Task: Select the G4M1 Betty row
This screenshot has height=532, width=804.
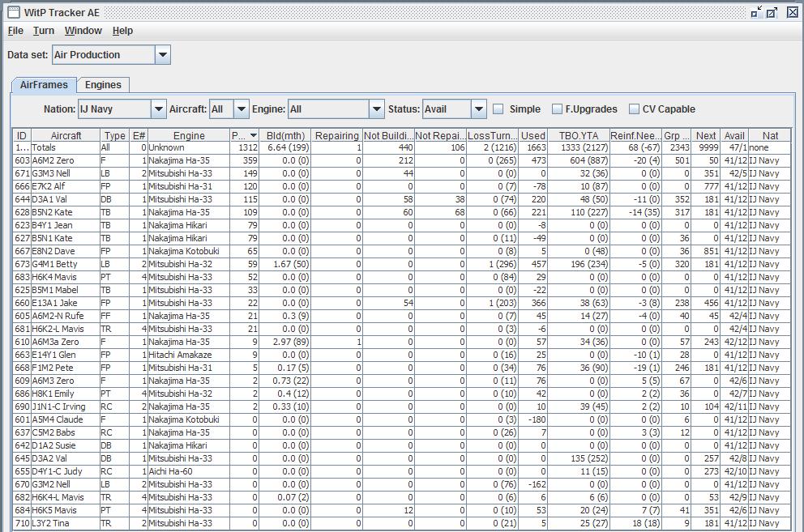Action: 402,264
